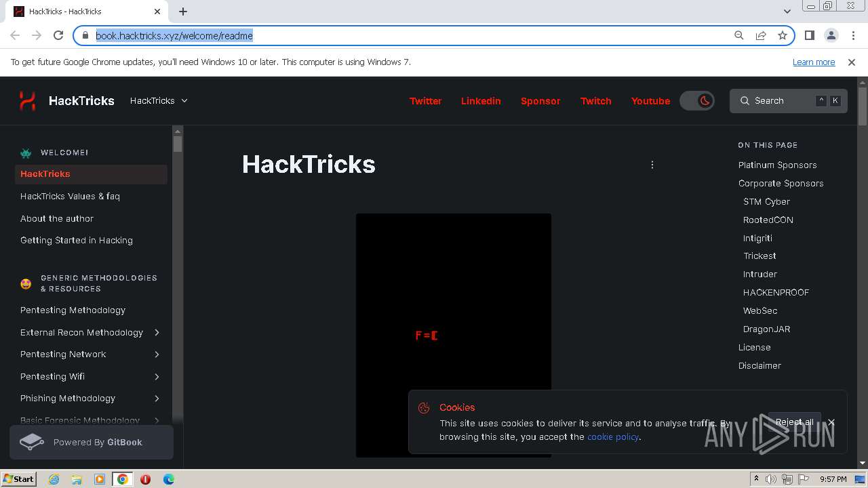Jump to RootedCON section

pyautogui.click(x=768, y=220)
